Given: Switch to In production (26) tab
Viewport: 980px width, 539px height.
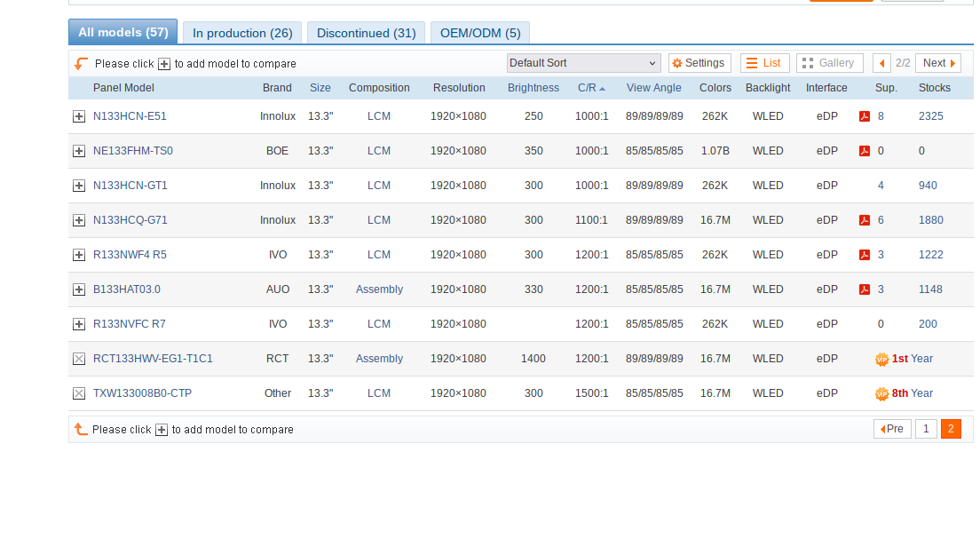Looking at the screenshot, I should click(242, 33).
